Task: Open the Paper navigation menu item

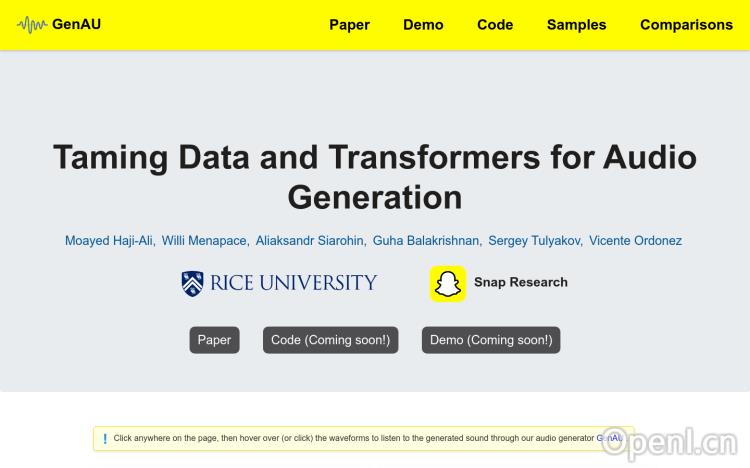Action: click(x=349, y=25)
